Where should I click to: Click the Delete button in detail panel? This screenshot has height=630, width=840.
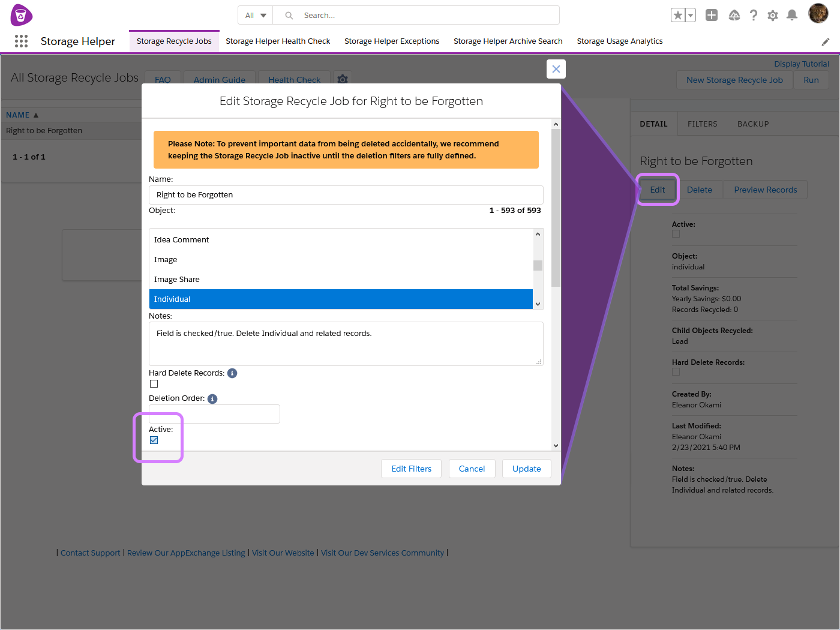pyautogui.click(x=700, y=190)
